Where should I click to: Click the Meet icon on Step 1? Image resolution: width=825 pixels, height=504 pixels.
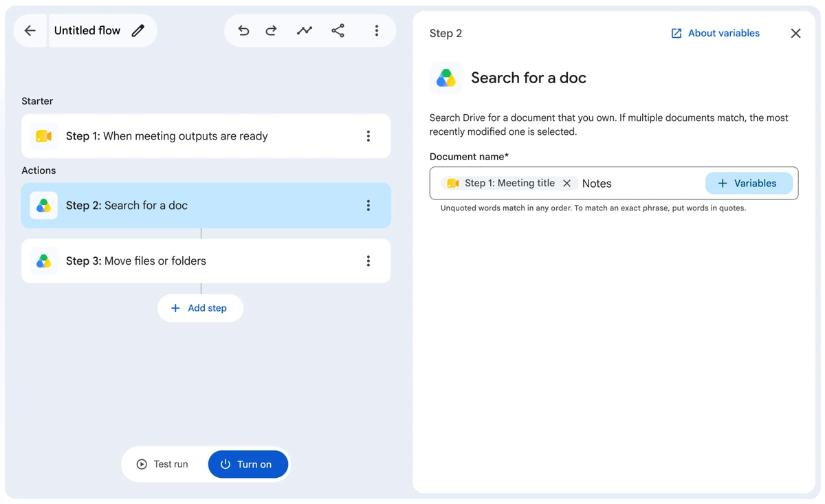click(x=44, y=136)
